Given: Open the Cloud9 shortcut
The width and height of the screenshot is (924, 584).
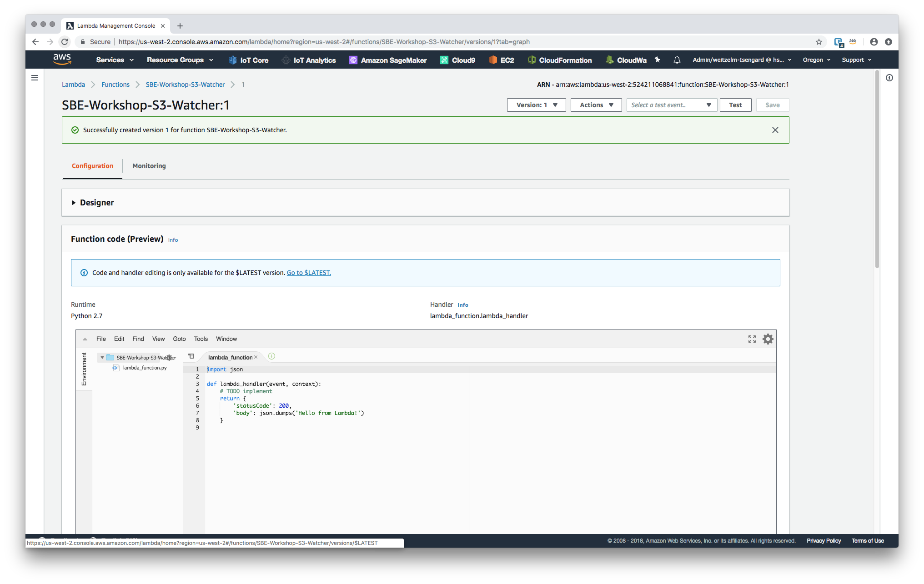Looking at the screenshot, I should tap(458, 60).
